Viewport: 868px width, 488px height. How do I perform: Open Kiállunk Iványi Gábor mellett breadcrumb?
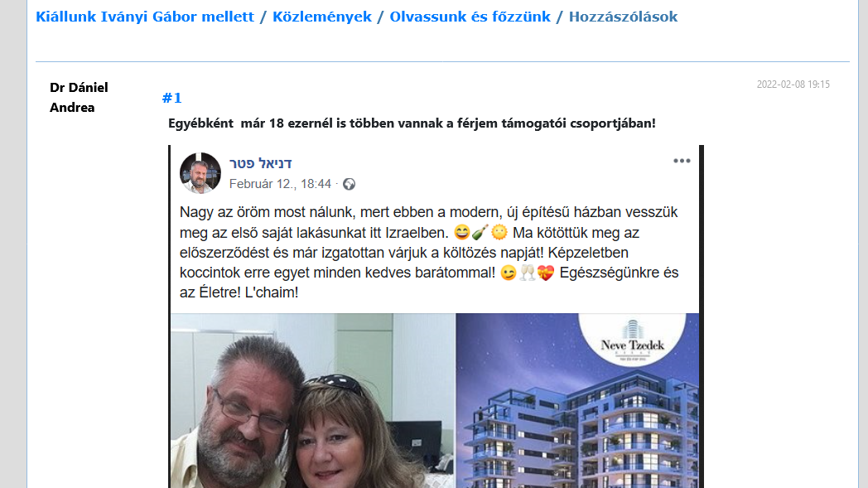point(145,17)
